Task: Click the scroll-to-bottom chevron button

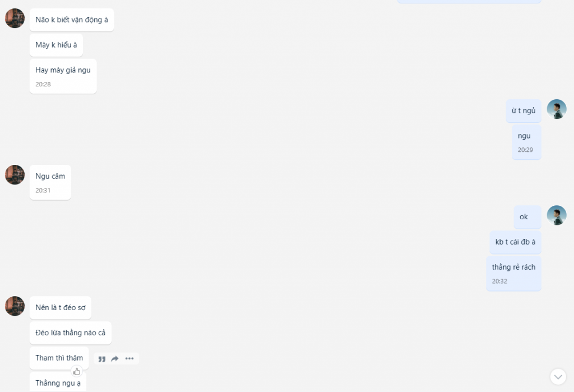Action: click(558, 377)
